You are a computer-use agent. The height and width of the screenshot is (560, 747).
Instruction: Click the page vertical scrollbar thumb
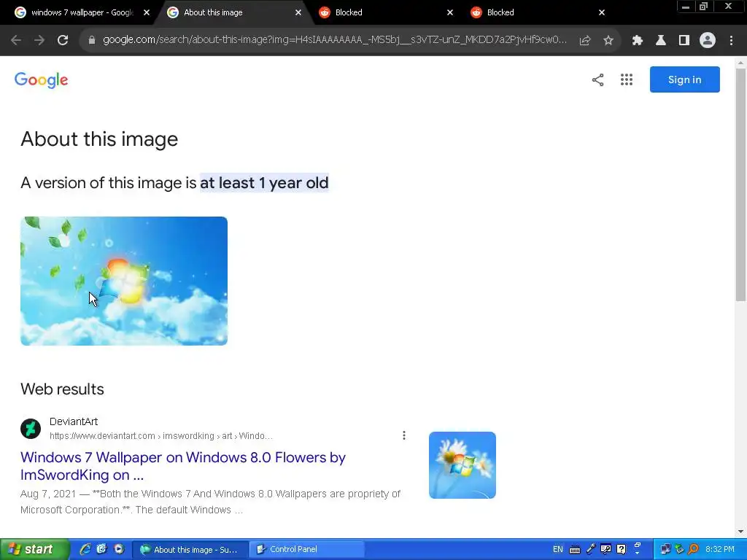(x=740, y=184)
